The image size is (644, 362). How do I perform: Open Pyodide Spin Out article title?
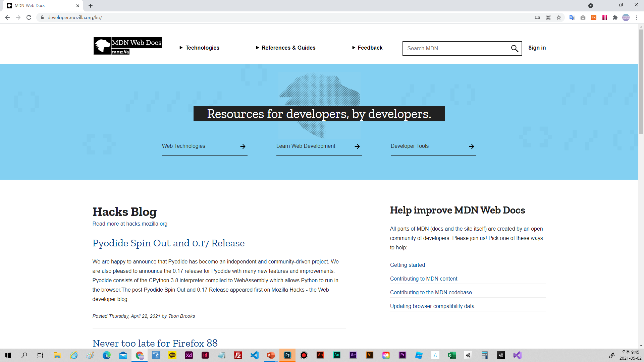pyautogui.click(x=168, y=243)
